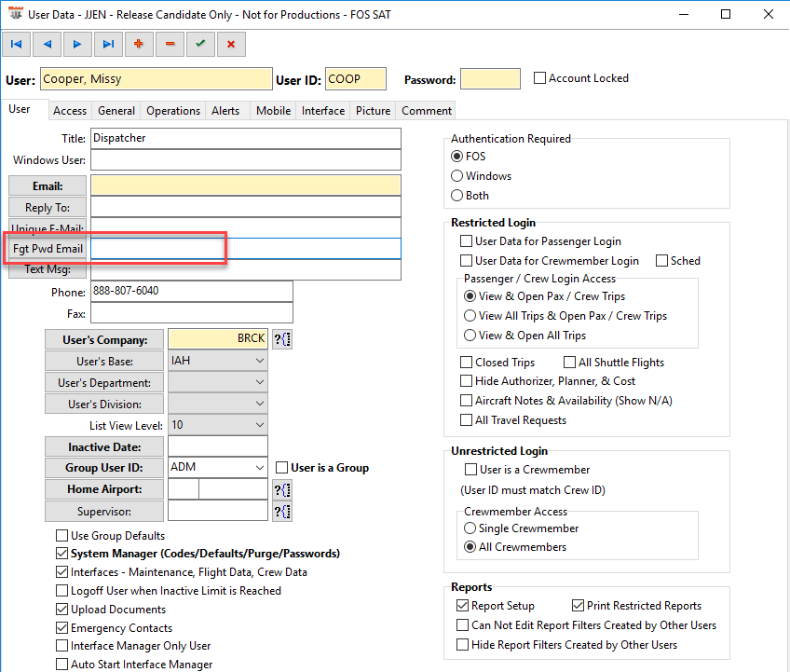Enable Use Group Defaults
Viewport: 790px width, 672px height.
tap(62, 535)
